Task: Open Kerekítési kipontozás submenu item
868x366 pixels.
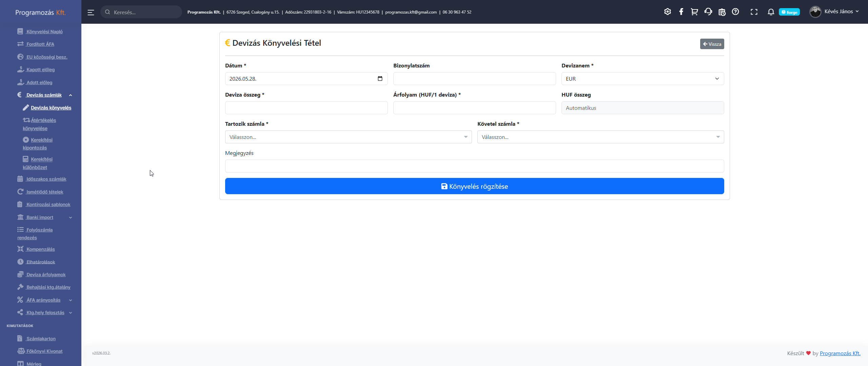Action: 38,144
